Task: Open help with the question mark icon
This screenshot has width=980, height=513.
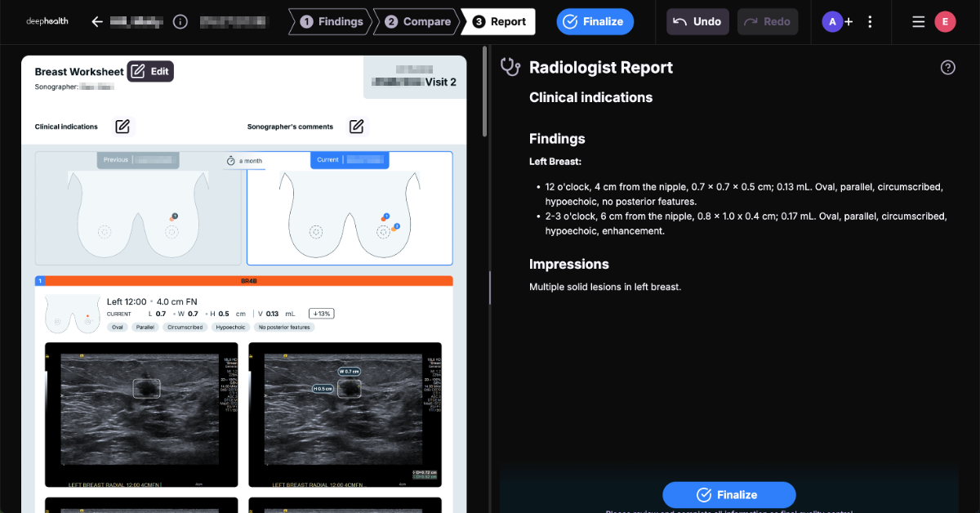Action: [x=947, y=68]
